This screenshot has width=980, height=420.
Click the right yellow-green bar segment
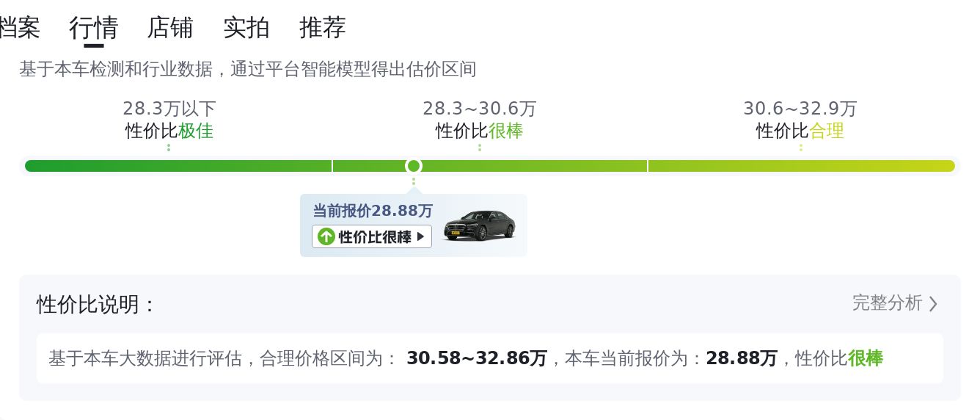801,166
